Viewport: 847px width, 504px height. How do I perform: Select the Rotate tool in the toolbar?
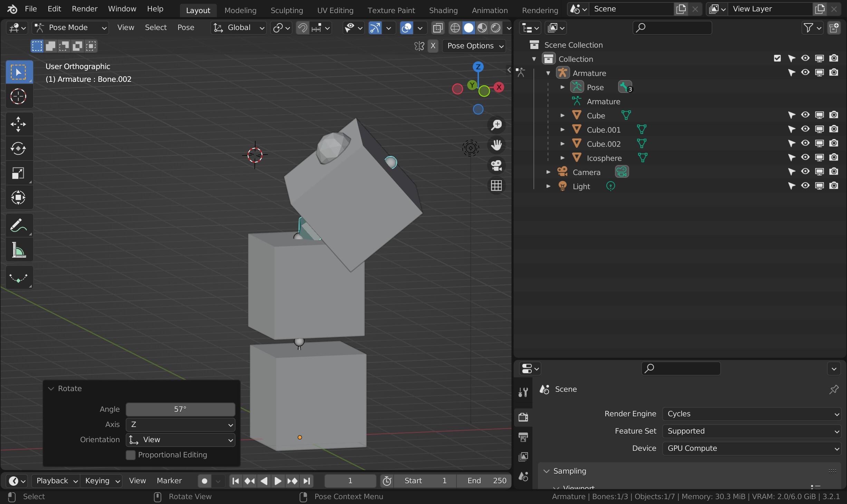pyautogui.click(x=18, y=148)
